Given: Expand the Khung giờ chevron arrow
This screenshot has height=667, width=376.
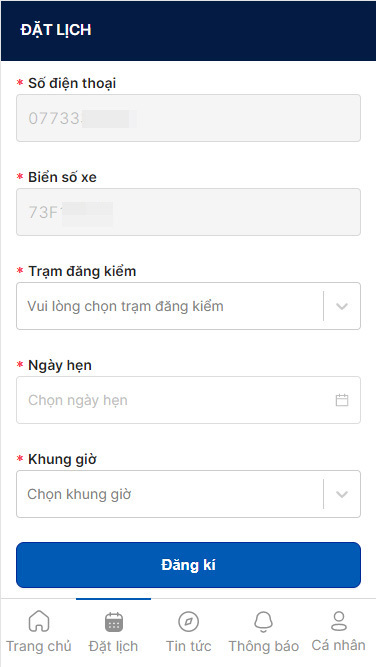Looking at the screenshot, I should pos(342,494).
